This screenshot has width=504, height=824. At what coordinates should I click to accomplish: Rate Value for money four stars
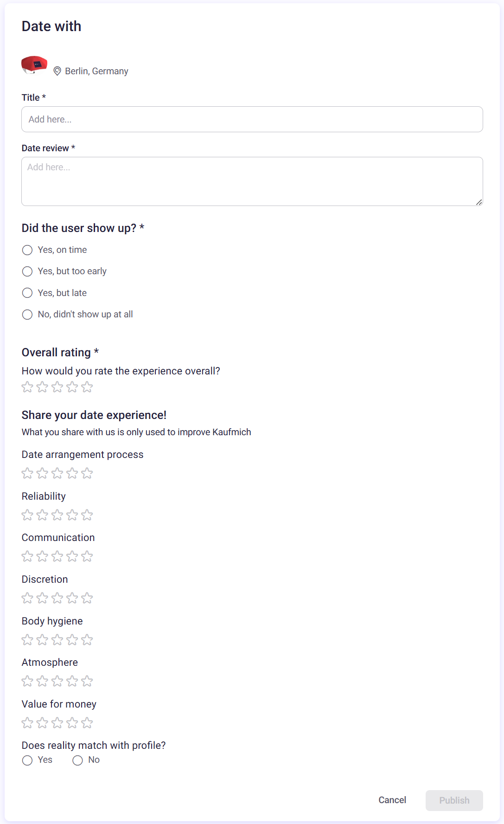(72, 723)
